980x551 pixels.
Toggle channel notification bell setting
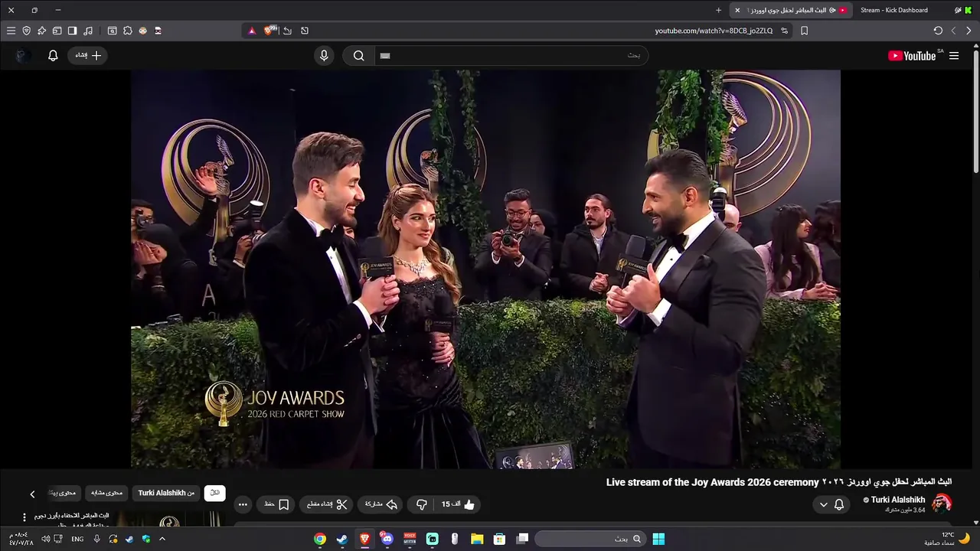coord(839,504)
